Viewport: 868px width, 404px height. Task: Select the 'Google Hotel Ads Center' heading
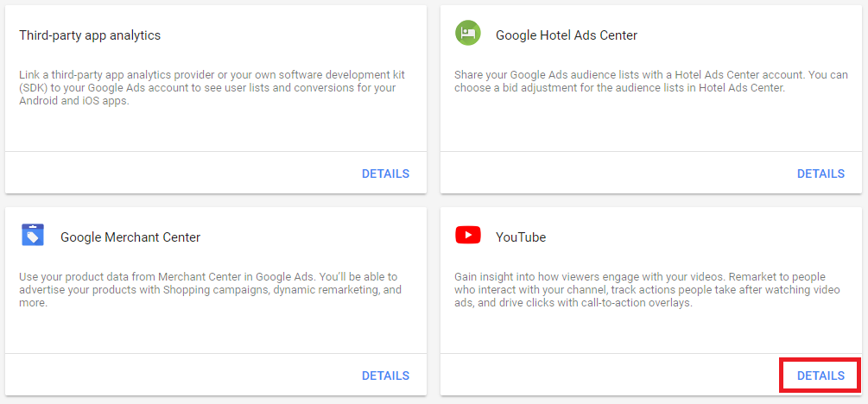[567, 35]
